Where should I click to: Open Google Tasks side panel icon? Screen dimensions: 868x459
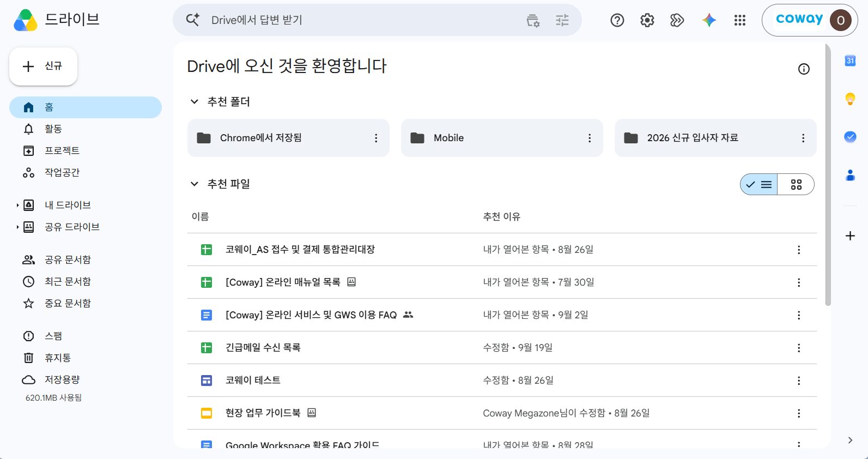point(850,137)
